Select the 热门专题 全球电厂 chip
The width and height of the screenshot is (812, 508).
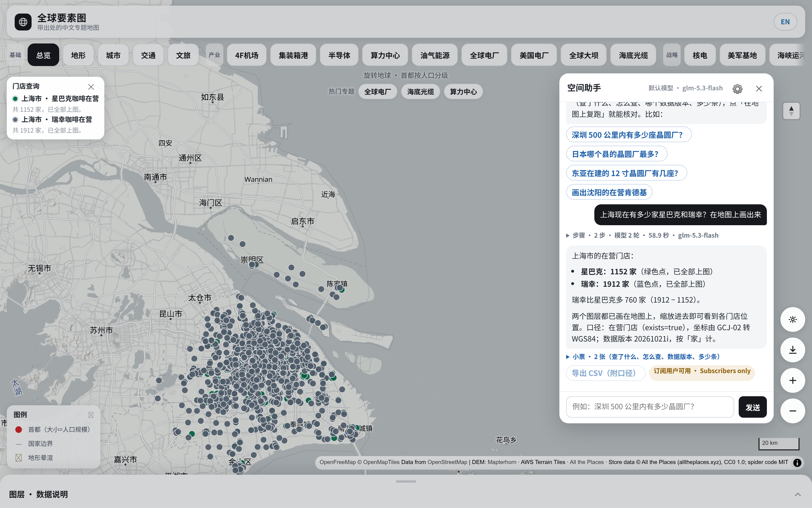(378, 92)
